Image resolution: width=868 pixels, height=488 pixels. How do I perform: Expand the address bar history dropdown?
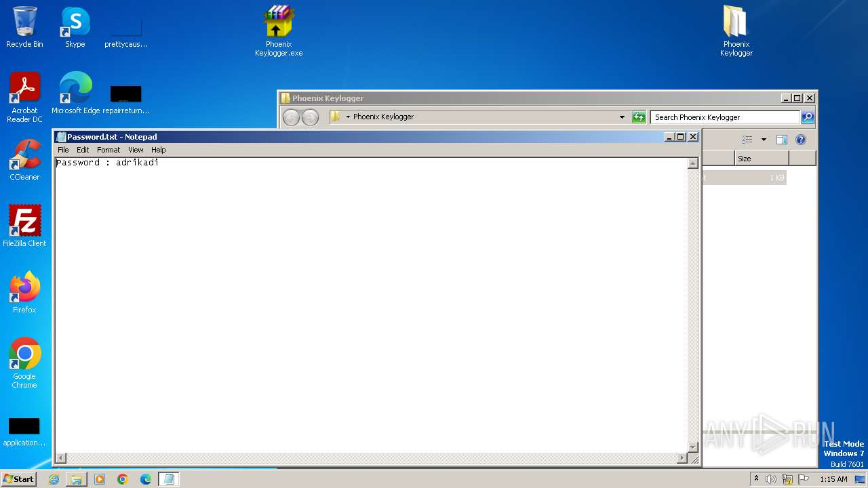pyautogui.click(x=622, y=117)
